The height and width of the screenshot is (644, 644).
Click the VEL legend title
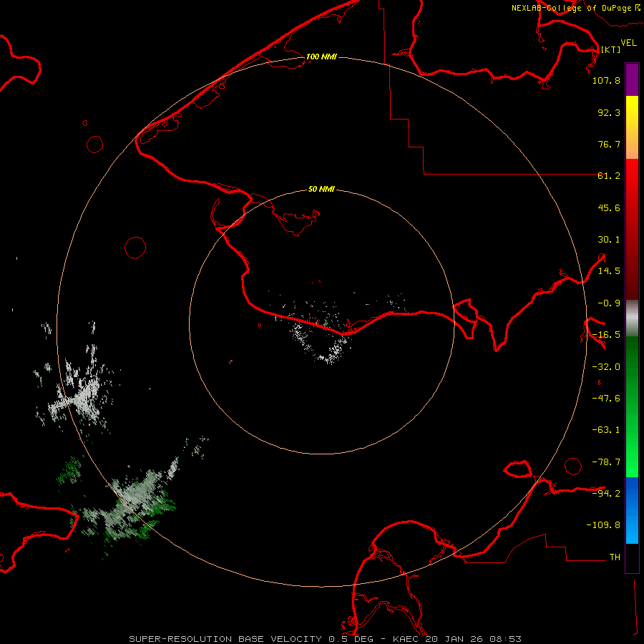click(628, 43)
